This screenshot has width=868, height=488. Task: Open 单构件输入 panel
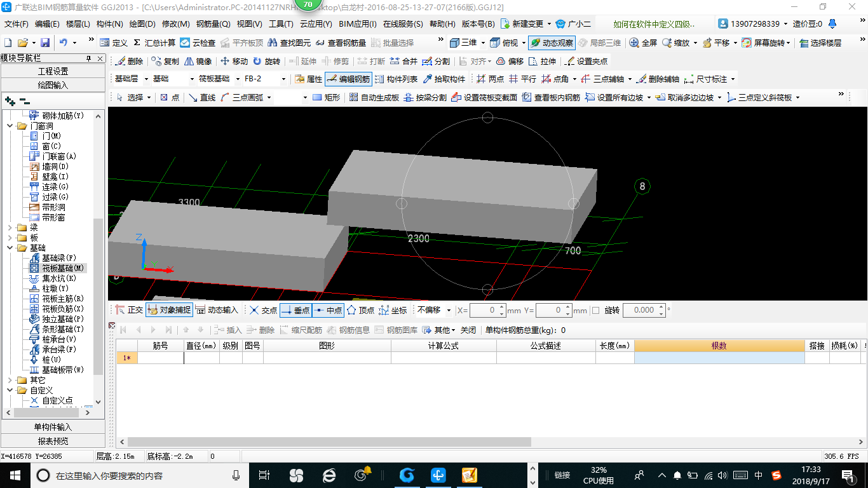click(53, 427)
